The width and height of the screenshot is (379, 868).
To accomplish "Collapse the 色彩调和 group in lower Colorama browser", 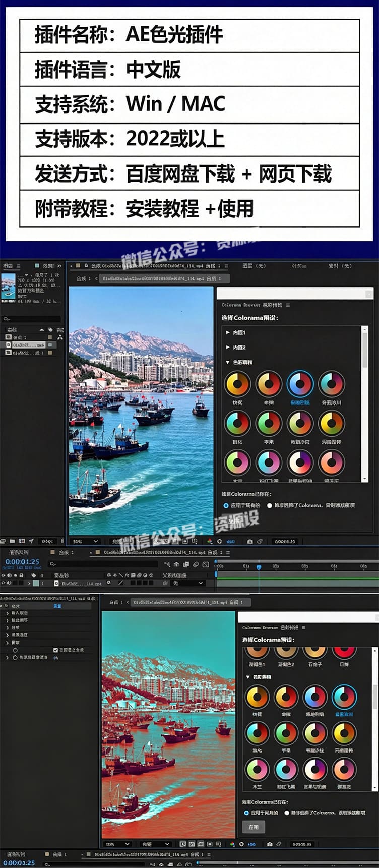I will (248, 677).
